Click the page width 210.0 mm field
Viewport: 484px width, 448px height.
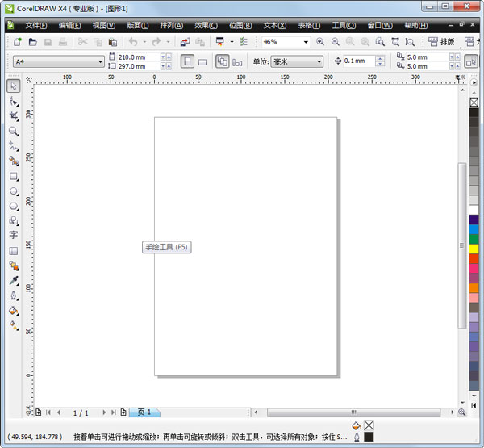tap(138, 57)
